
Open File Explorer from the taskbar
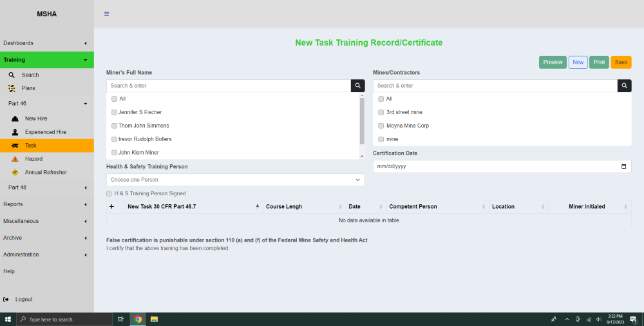[x=154, y=319]
